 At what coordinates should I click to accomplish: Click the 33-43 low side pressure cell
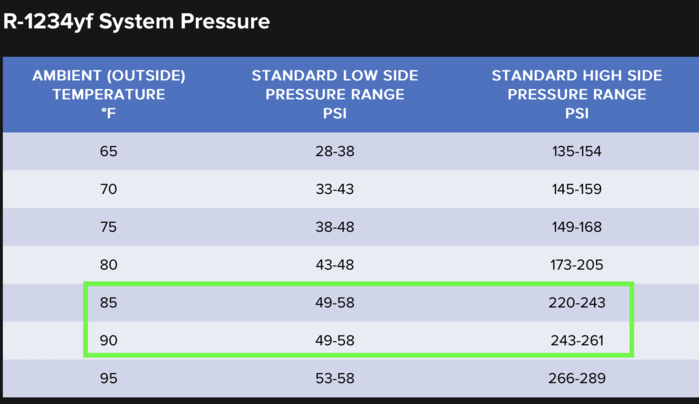pos(335,189)
